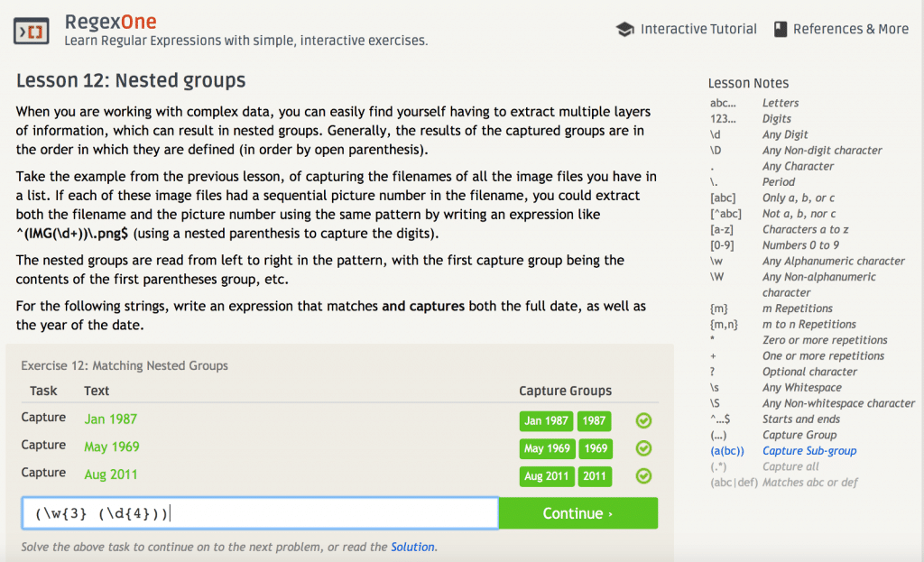924x562 pixels.
Task: Click the 'May 1969' capture group badge
Action: click(x=545, y=448)
